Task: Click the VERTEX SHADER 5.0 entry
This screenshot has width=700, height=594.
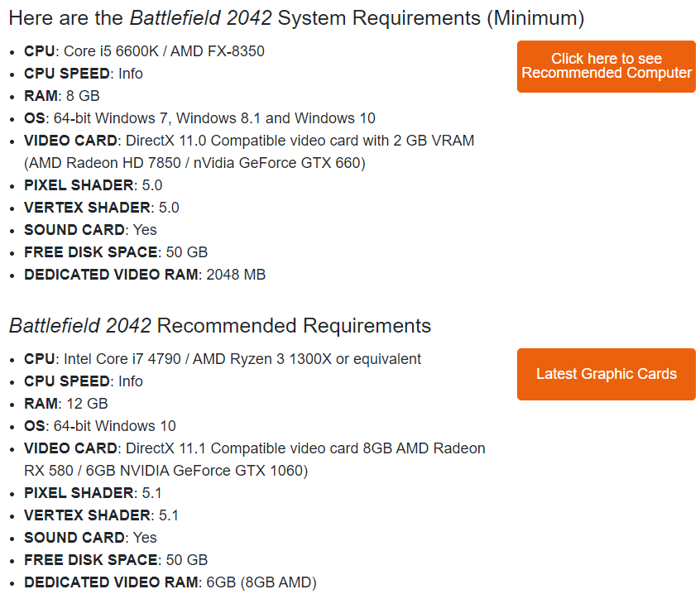Action: 101,208
